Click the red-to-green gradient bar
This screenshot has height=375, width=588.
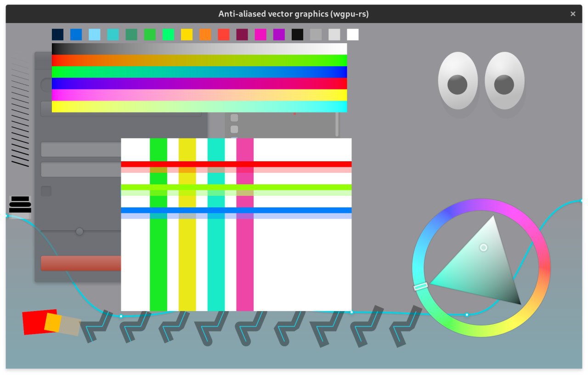pos(199,60)
